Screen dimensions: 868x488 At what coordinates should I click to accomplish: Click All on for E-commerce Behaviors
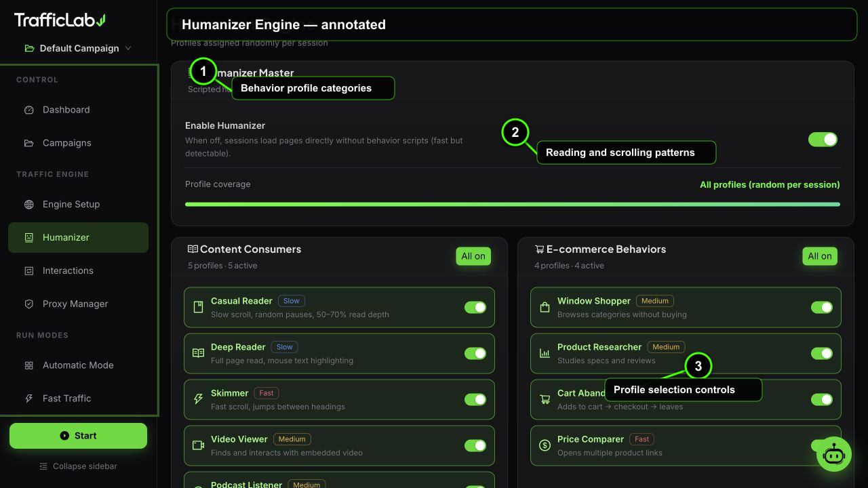click(x=820, y=256)
